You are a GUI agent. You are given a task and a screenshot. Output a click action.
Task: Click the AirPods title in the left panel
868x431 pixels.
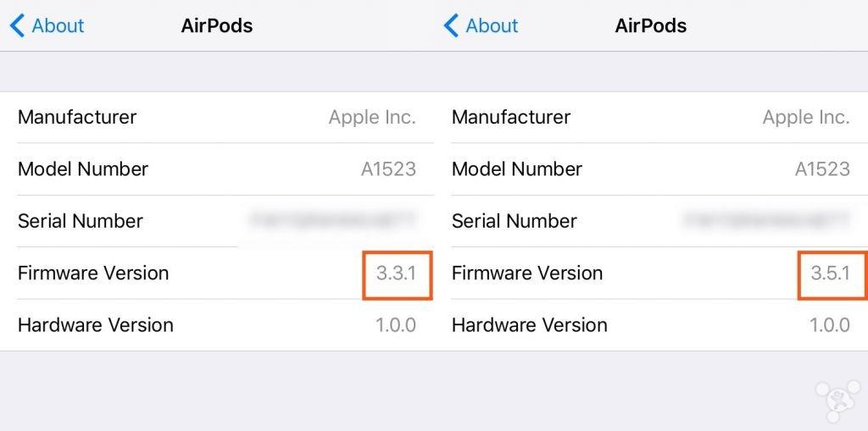(217, 25)
